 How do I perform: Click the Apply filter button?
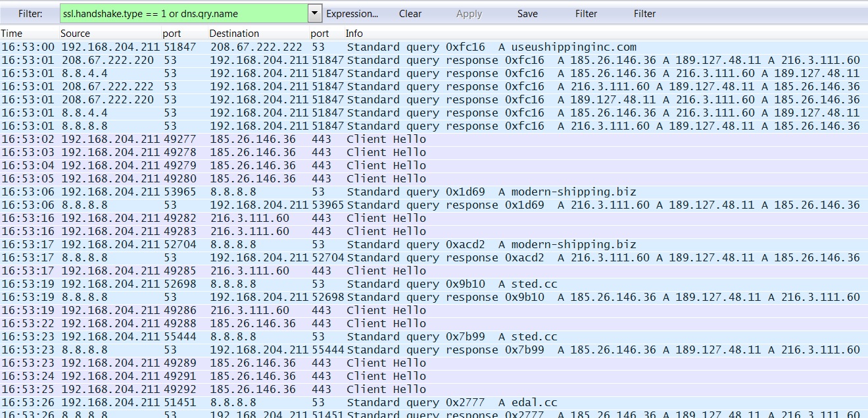coord(469,14)
